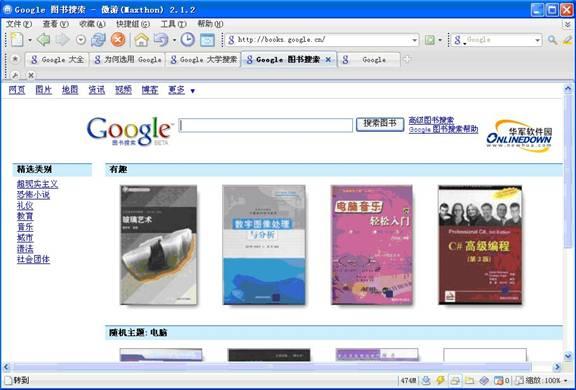Open the 文件(F) menu

point(19,24)
